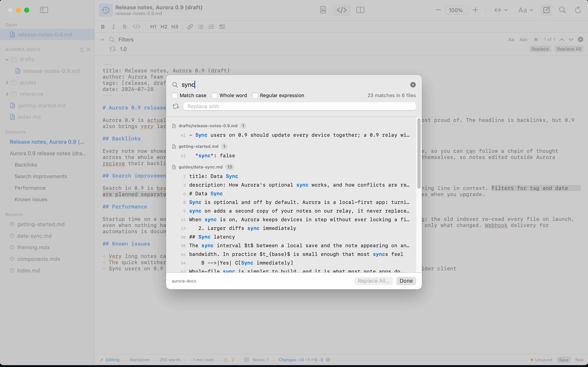This screenshot has height=367, width=588.
Task: Open release-notes-0.9.md under Open
Action: click(x=47, y=35)
